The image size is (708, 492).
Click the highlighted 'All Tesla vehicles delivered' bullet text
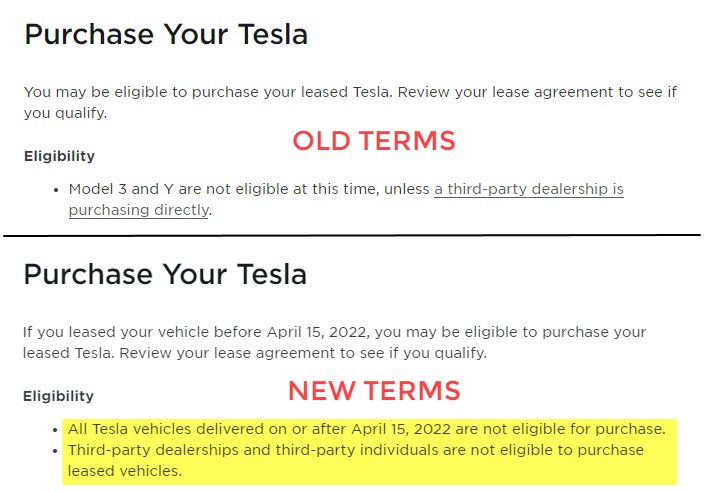click(x=200, y=429)
